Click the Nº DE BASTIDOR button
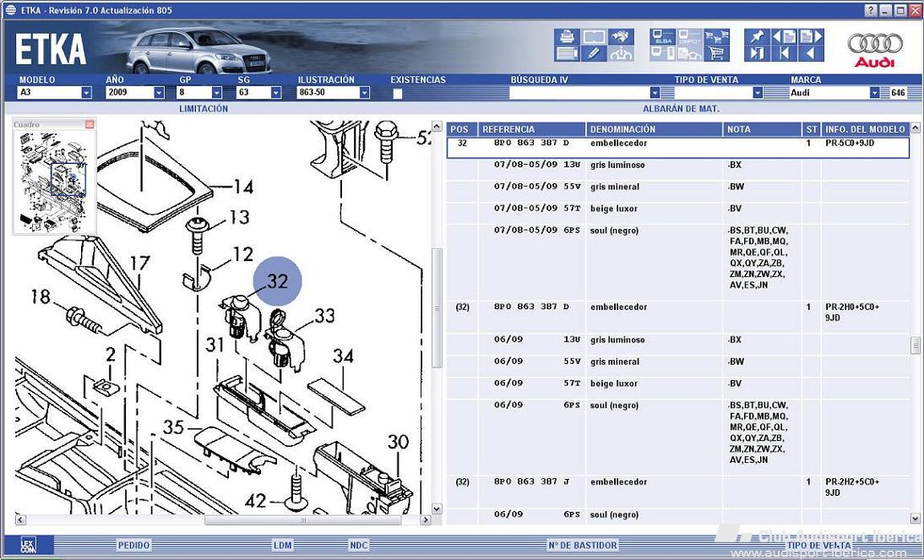 point(582,546)
